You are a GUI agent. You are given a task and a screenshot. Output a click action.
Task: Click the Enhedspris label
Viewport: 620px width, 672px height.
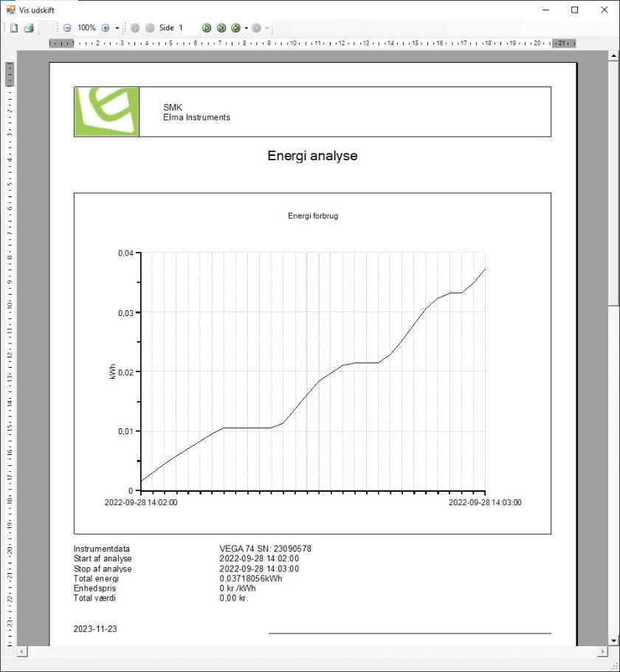pyautogui.click(x=94, y=589)
